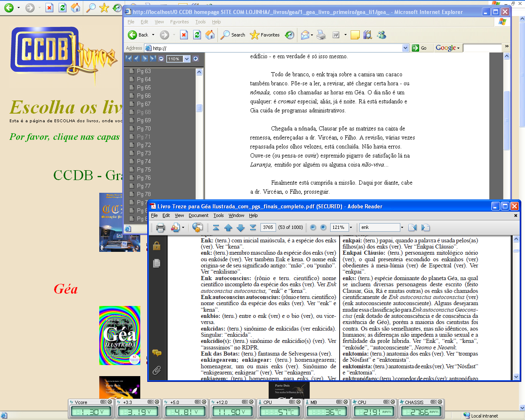
Task: Click the Print icon in Adobe Reader toolbar
Action: coord(160,228)
